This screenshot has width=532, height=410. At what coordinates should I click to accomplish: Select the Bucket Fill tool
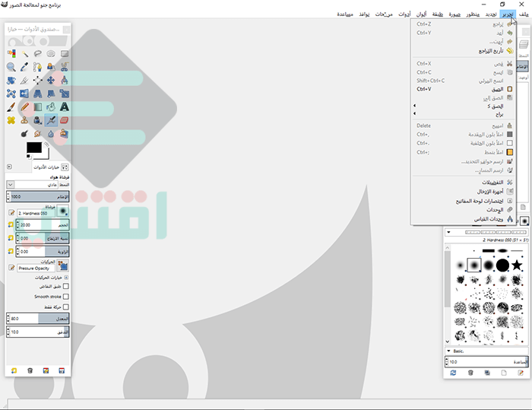[x=51, y=107]
